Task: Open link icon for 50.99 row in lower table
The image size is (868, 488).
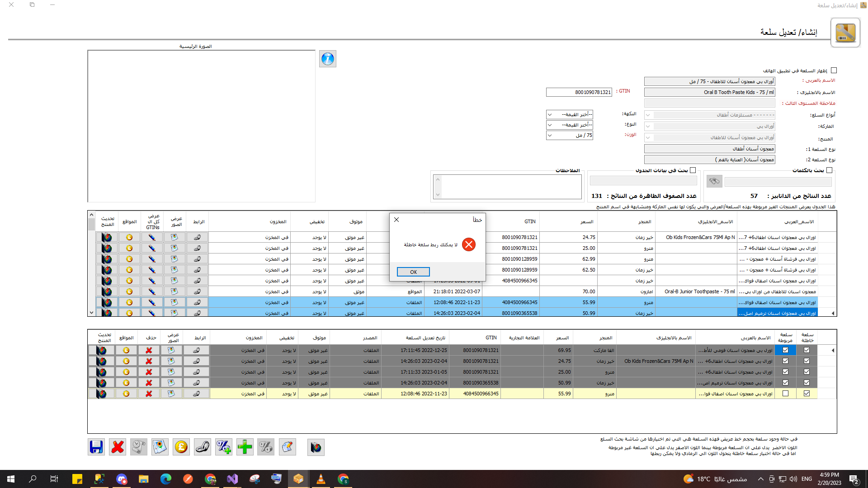Action: coord(196,383)
